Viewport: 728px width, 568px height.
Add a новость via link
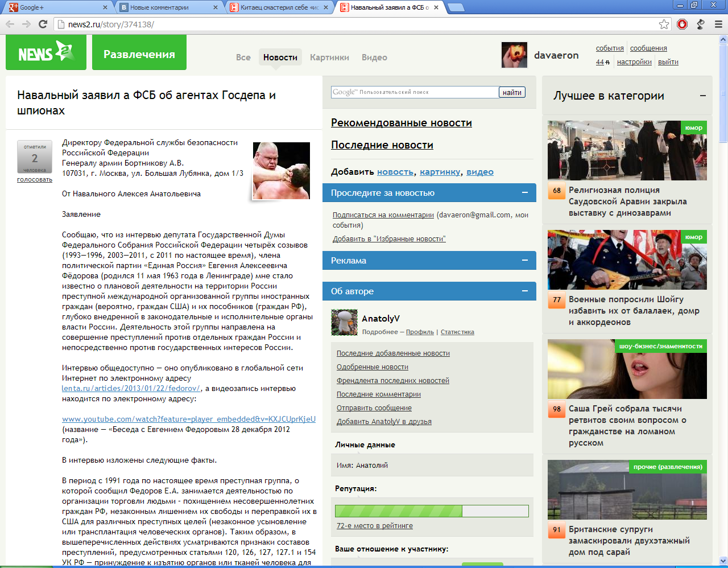pyautogui.click(x=395, y=172)
